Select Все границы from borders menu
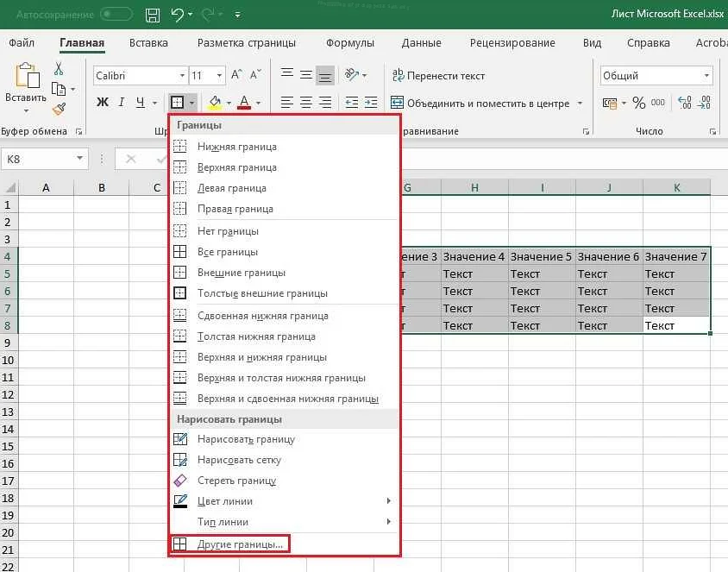 point(228,252)
